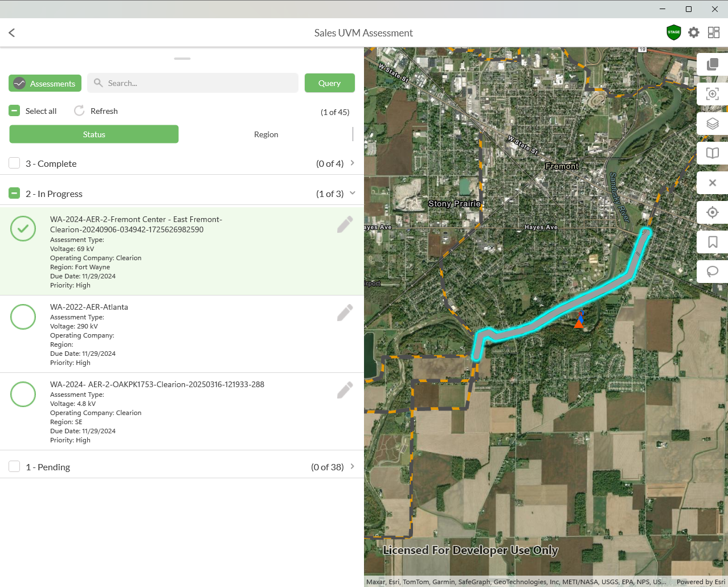The image size is (728, 587).
Task: Click the back arrow next to Sales UVM Assessment
Action: 11,32
